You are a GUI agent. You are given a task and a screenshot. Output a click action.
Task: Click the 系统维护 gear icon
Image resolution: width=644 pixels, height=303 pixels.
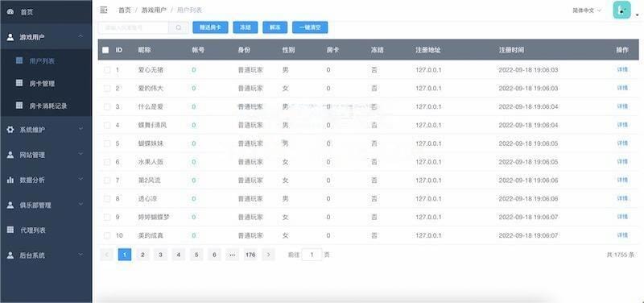tap(10, 130)
